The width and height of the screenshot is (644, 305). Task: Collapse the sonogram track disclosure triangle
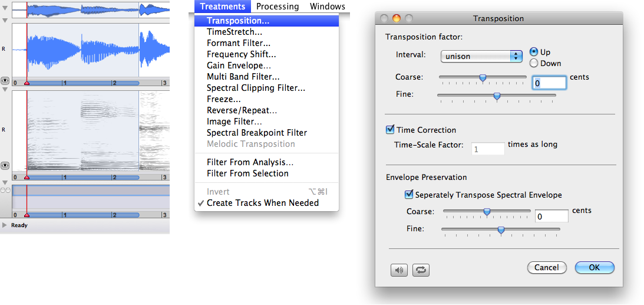click(5, 90)
